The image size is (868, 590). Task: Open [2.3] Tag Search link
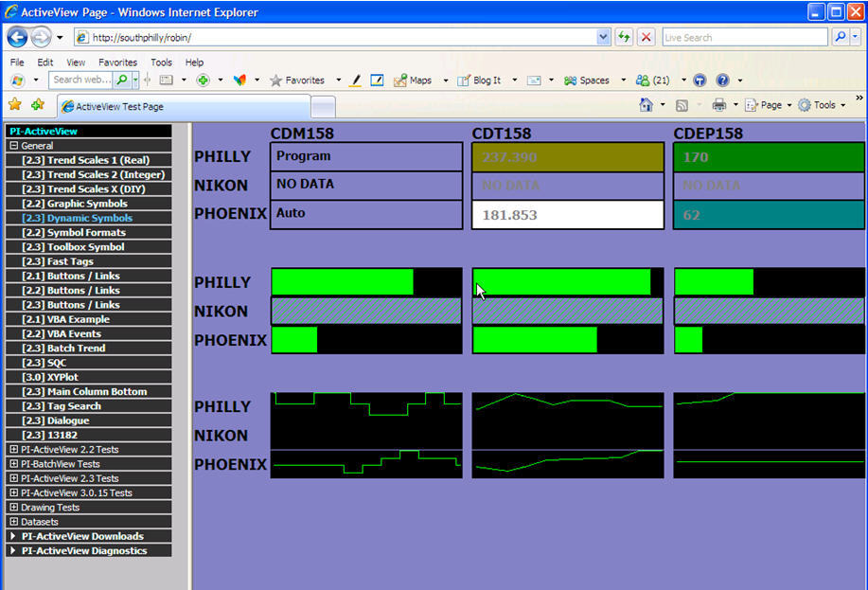click(62, 406)
